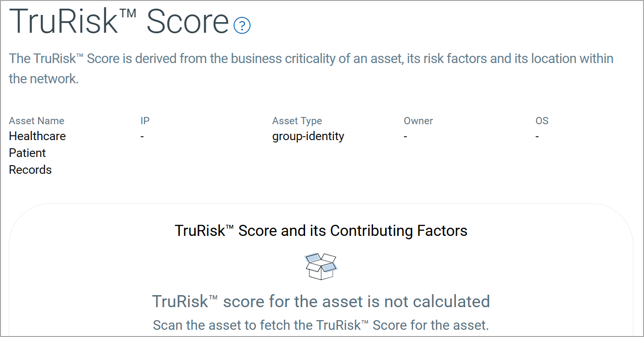The height and width of the screenshot is (337, 644).
Task: Click the TruRisk Score page title
Action: (x=119, y=22)
